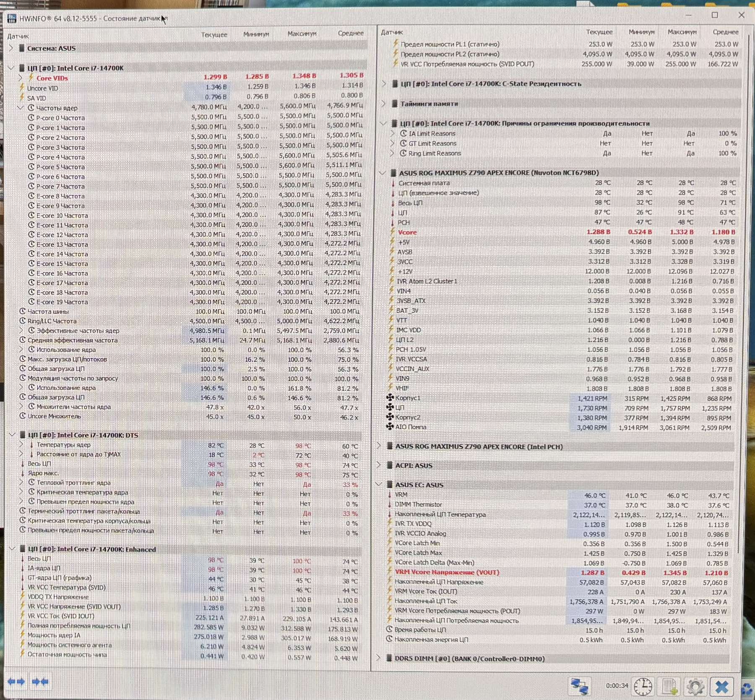Select the Vcore sensor row

click(x=562, y=232)
